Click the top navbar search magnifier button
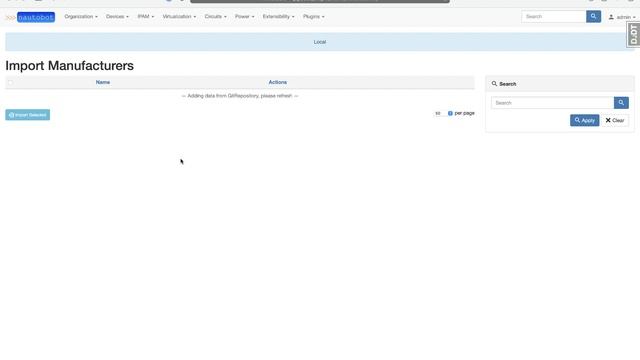 click(x=593, y=16)
